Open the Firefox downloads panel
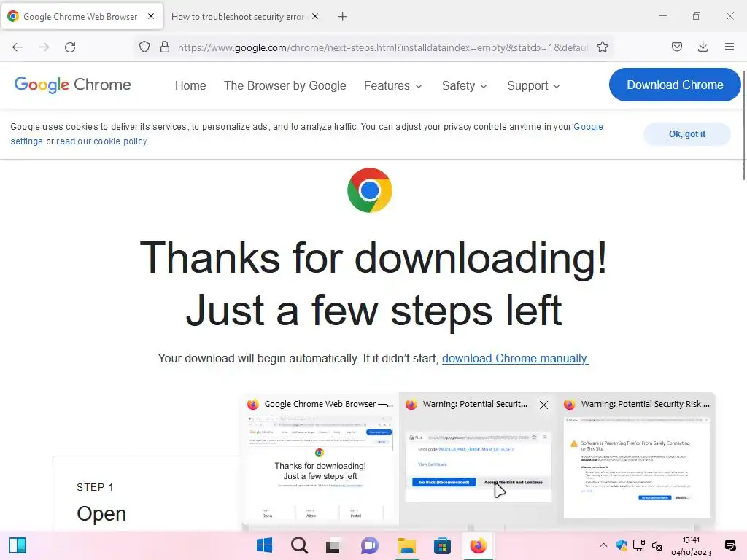The height and width of the screenshot is (560, 747). [x=703, y=47]
